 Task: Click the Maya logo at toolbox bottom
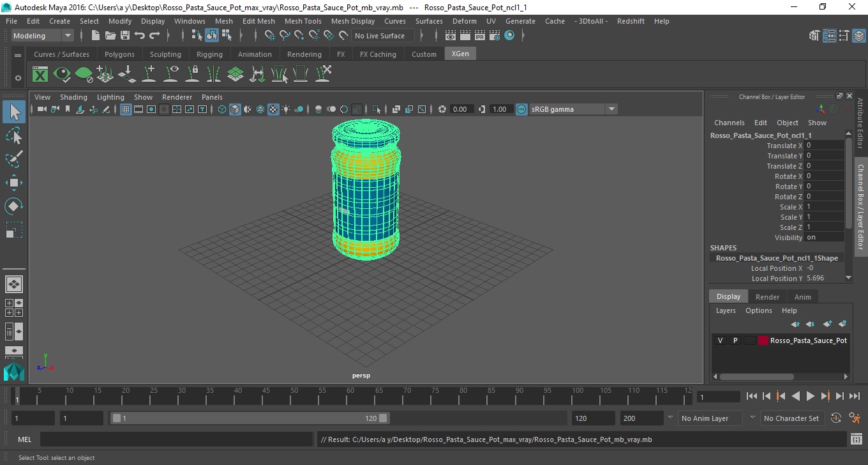(14, 371)
